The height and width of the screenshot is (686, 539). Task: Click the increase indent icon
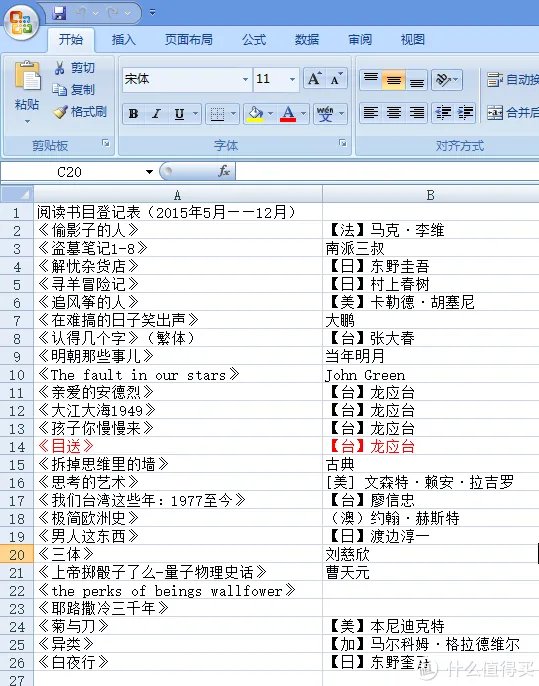465,113
